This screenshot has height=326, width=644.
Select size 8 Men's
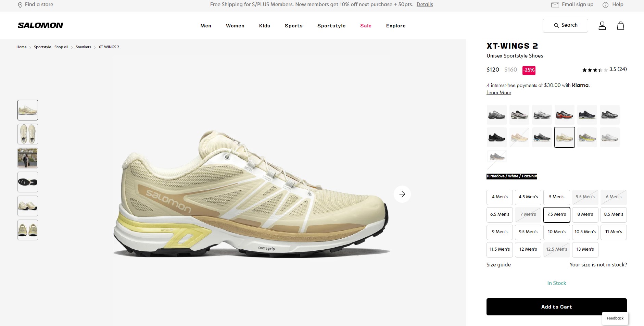(585, 214)
